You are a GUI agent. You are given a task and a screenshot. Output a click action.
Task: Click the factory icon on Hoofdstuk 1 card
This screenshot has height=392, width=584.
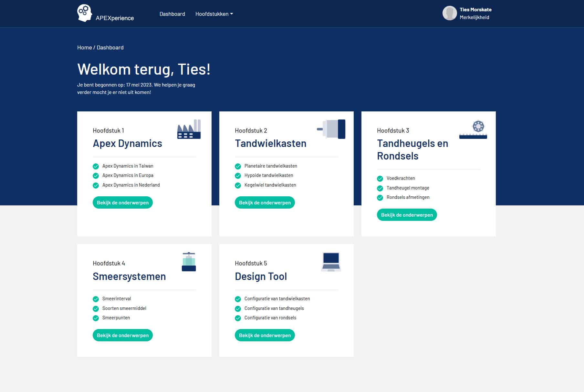189,129
